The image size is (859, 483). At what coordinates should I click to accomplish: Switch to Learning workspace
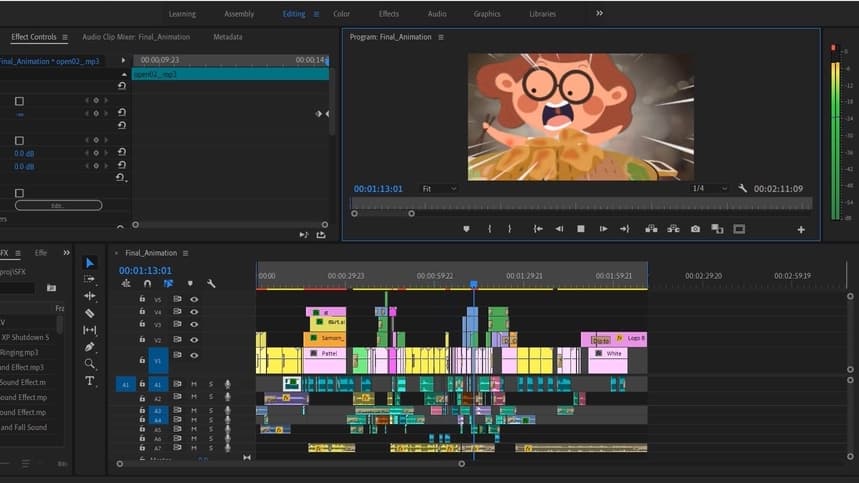click(x=182, y=14)
